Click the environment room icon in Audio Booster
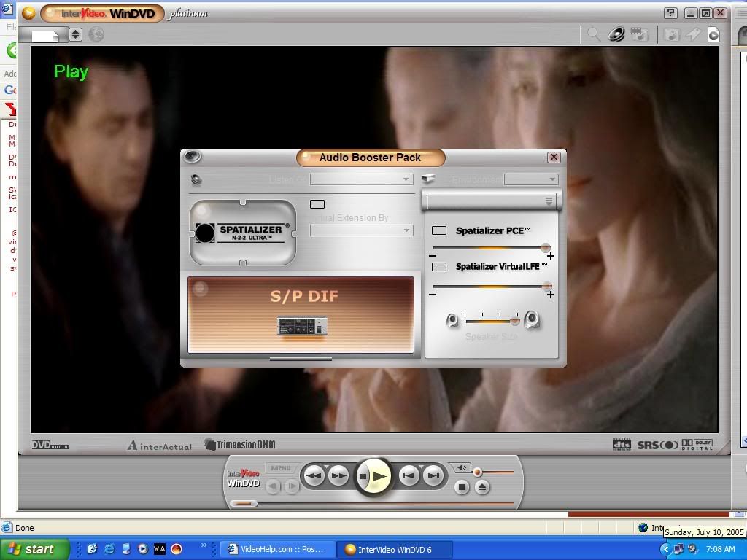 pyautogui.click(x=427, y=179)
